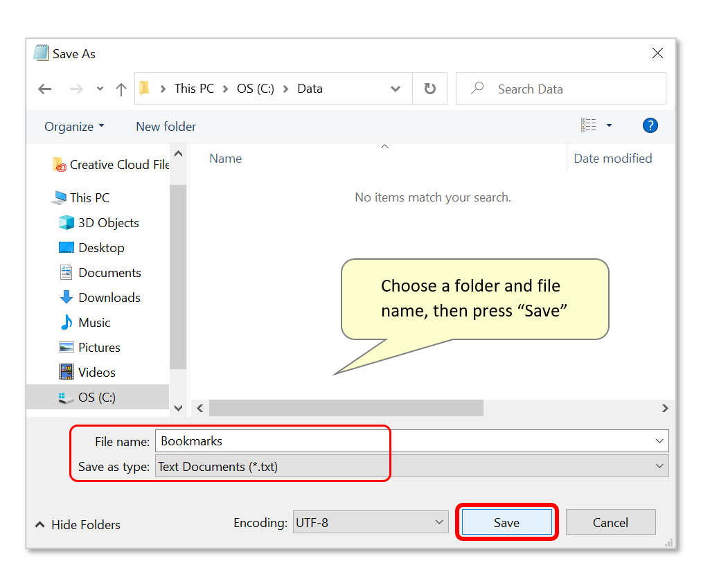
Task: Click the Cancel button
Action: tap(610, 522)
